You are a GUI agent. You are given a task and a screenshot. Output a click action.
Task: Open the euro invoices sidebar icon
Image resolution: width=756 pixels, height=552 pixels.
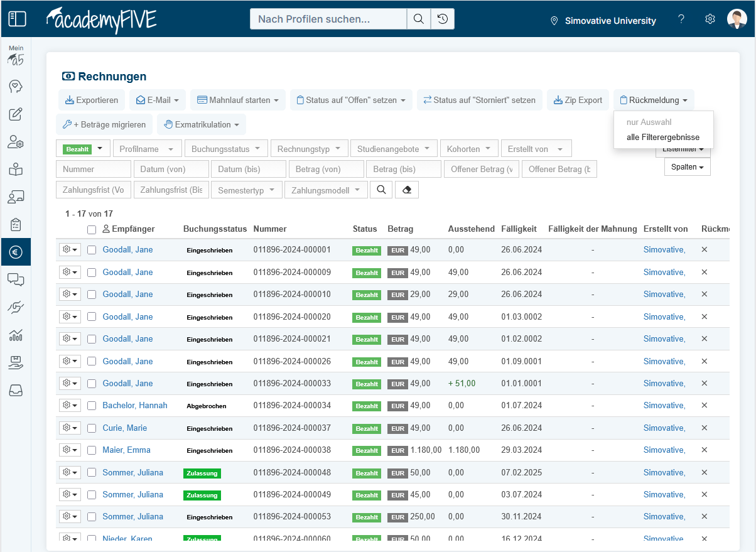point(16,252)
